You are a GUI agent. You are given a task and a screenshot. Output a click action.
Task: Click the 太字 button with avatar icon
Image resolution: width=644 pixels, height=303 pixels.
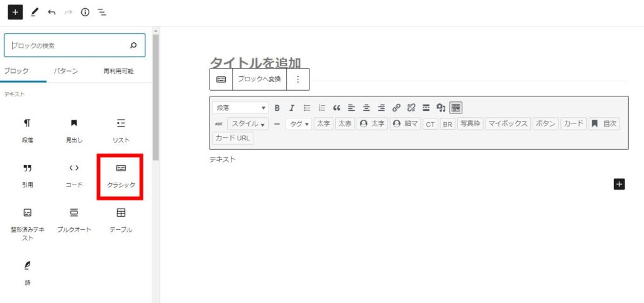coord(372,123)
